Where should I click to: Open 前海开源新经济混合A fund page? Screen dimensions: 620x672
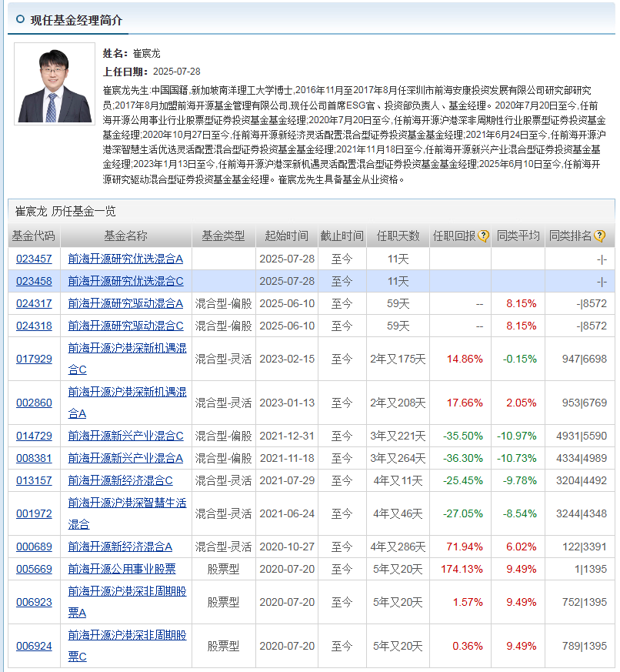tap(120, 547)
